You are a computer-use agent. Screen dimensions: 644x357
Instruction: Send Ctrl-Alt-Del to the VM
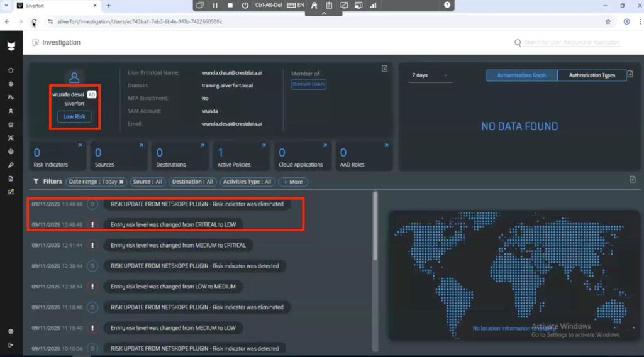[x=268, y=5]
